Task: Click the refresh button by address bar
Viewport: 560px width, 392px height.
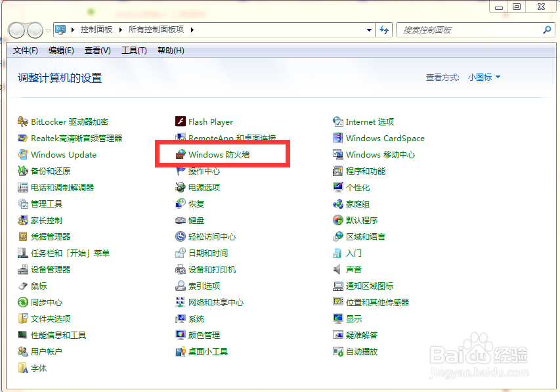Action: 384,30
